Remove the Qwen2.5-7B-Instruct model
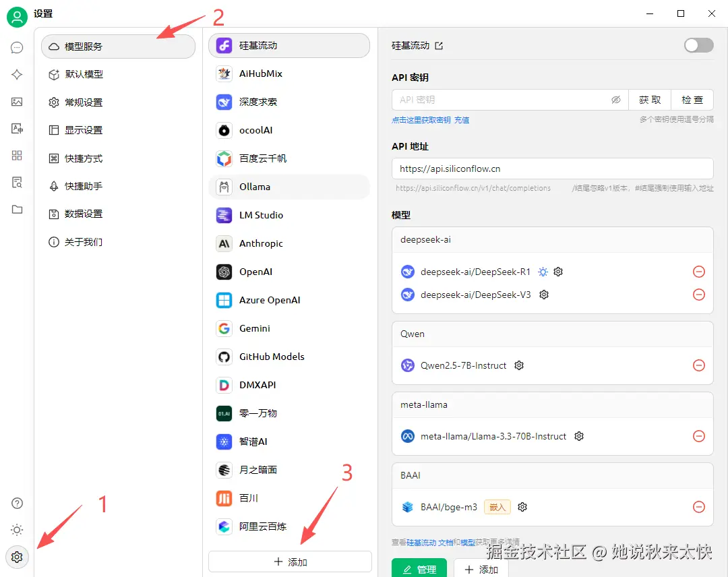Image resolution: width=728 pixels, height=577 pixels. pyautogui.click(x=699, y=365)
